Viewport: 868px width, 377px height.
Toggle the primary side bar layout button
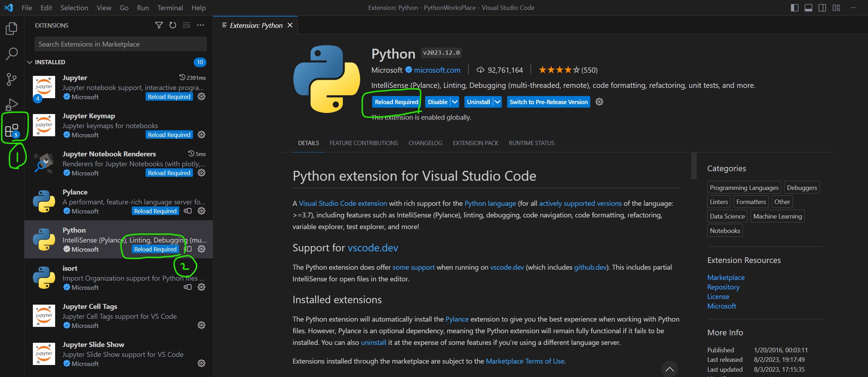[794, 8]
